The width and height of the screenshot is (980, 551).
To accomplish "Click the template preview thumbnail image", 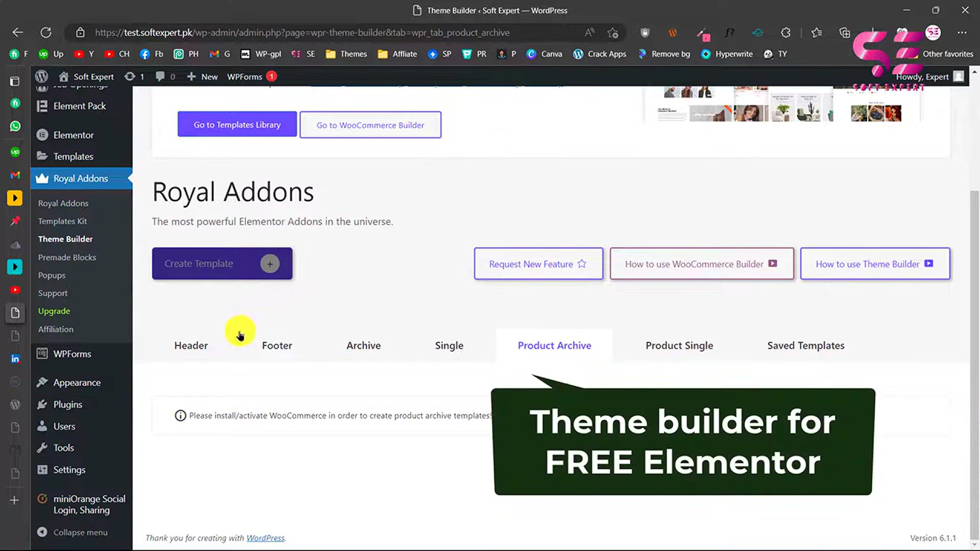I will [783, 105].
